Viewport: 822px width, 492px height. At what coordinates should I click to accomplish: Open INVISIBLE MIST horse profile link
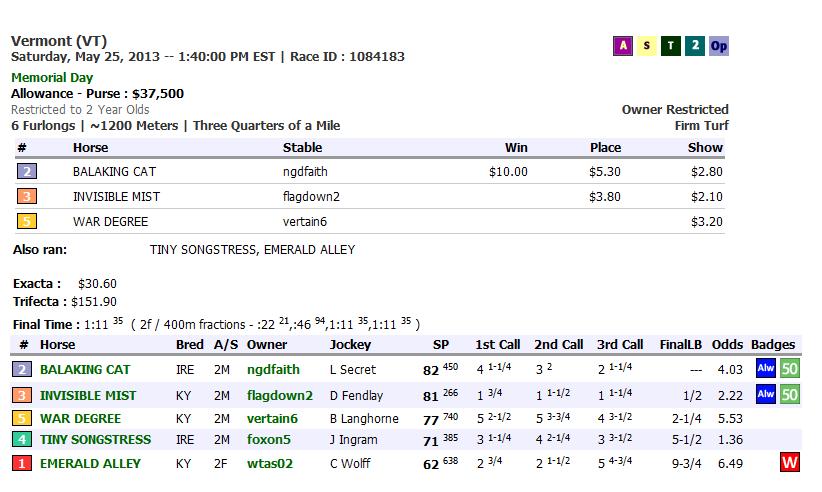[x=88, y=396]
